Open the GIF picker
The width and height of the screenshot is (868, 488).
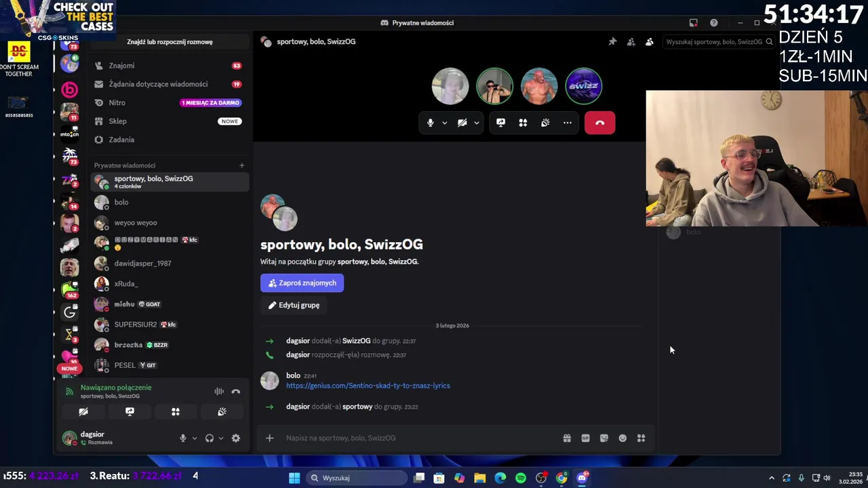tap(585, 438)
